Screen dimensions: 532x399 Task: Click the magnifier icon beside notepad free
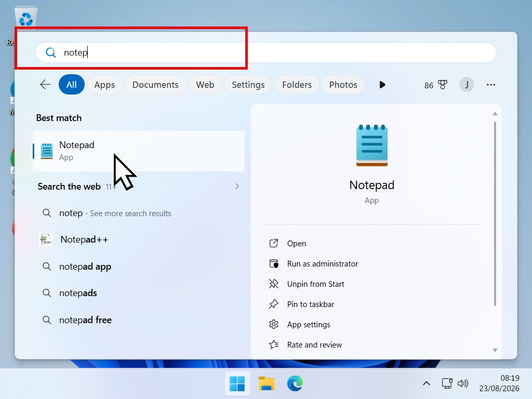pos(46,320)
